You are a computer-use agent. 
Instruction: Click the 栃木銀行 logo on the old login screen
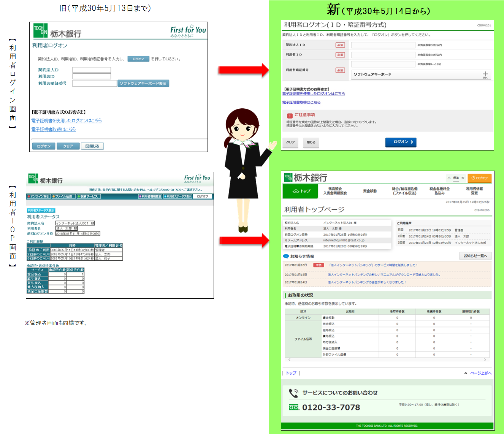click(x=57, y=31)
